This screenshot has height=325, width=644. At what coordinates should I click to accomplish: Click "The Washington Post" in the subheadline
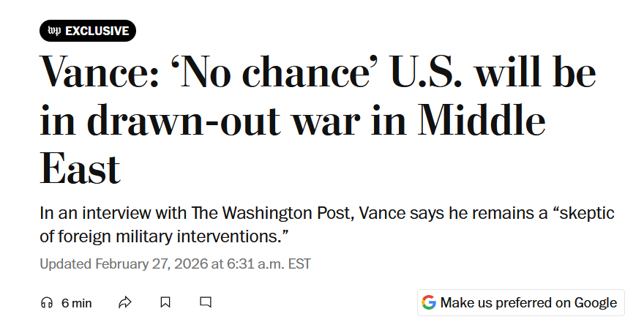(x=258, y=214)
